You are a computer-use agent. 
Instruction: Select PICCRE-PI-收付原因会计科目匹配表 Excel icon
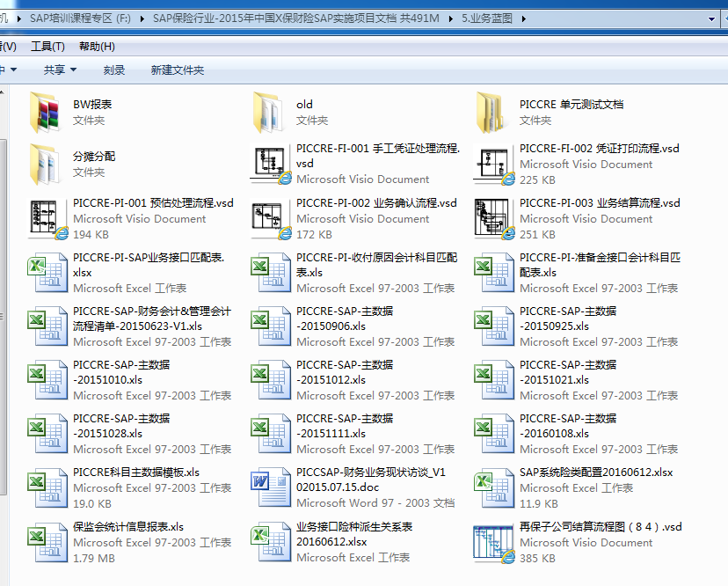pyautogui.click(x=271, y=273)
